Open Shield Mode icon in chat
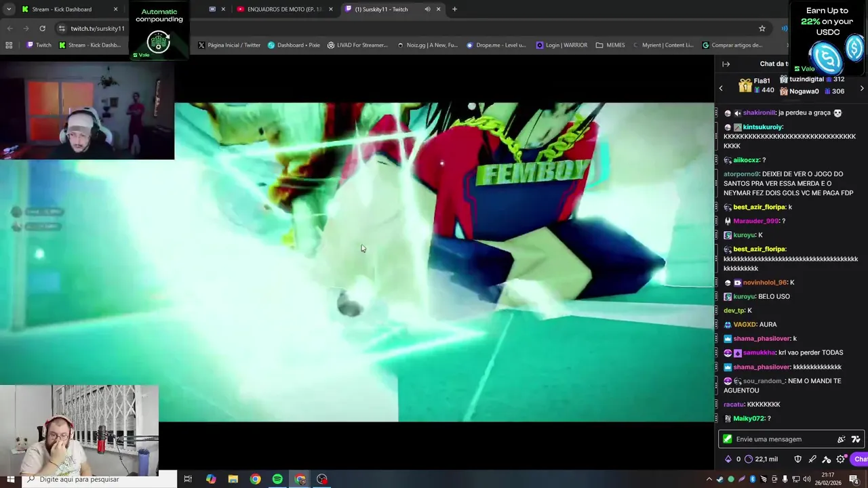Viewport: 868px width, 488px height. click(798, 459)
